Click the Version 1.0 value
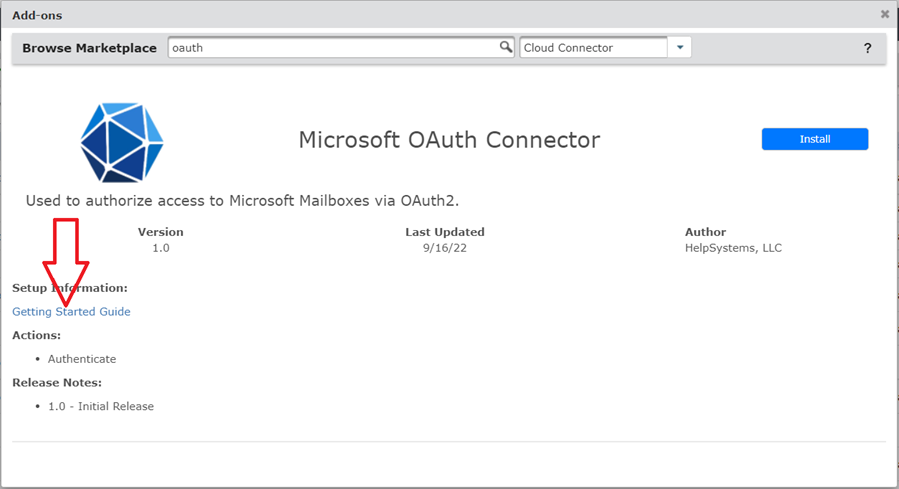 (x=161, y=248)
